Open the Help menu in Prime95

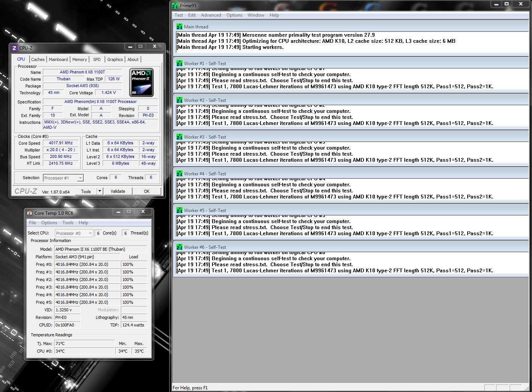point(274,15)
